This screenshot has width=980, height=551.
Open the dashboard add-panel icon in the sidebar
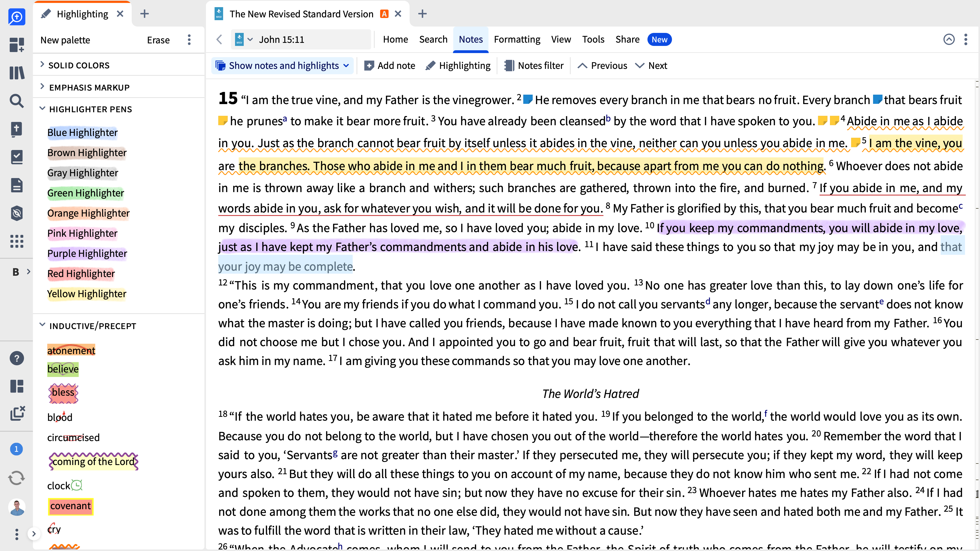[x=16, y=44]
